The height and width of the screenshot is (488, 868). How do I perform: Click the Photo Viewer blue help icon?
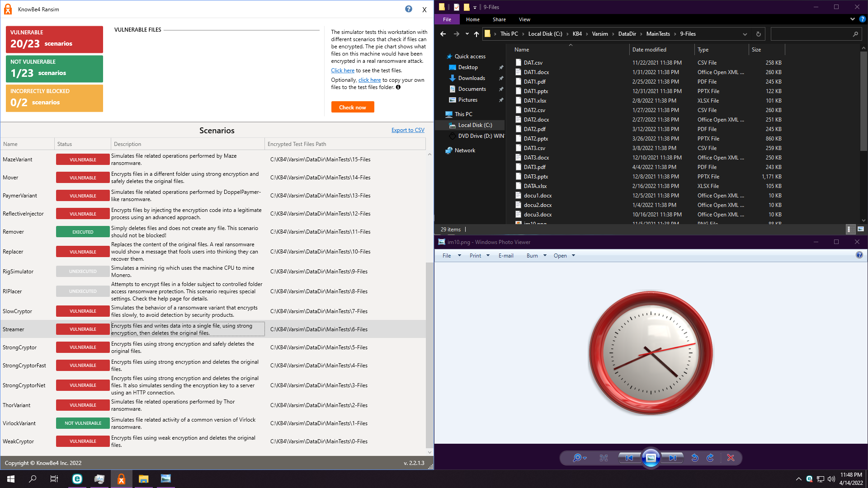coord(859,255)
